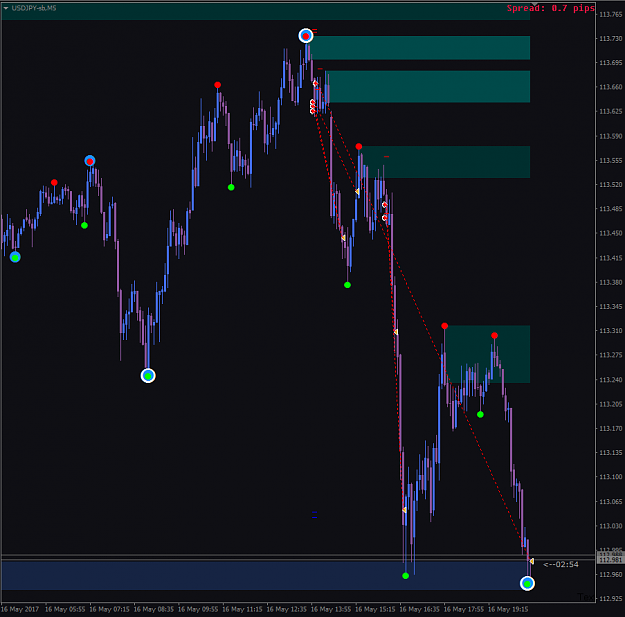Select the white-ringed green dot at the 08:35 low
Viewport: 625px width, 617px height.
[148, 375]
